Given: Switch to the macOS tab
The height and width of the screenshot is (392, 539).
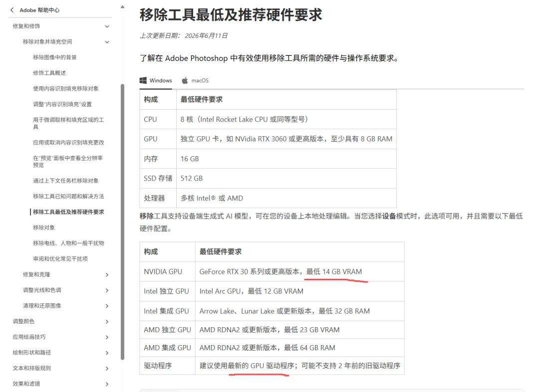Looking at the screenshot, I should coord(195,80).
